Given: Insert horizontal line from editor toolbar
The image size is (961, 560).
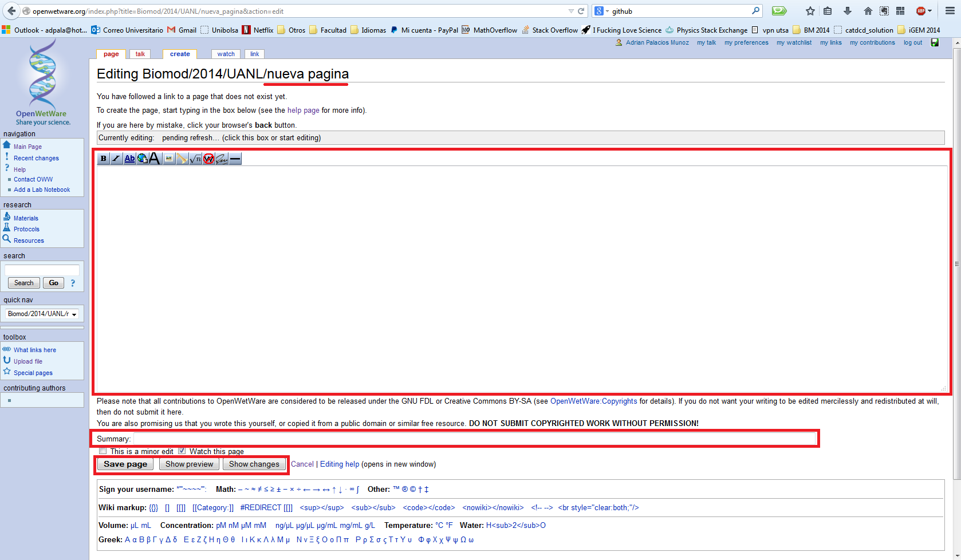Looking at the screenshot, I should (235, 159).
